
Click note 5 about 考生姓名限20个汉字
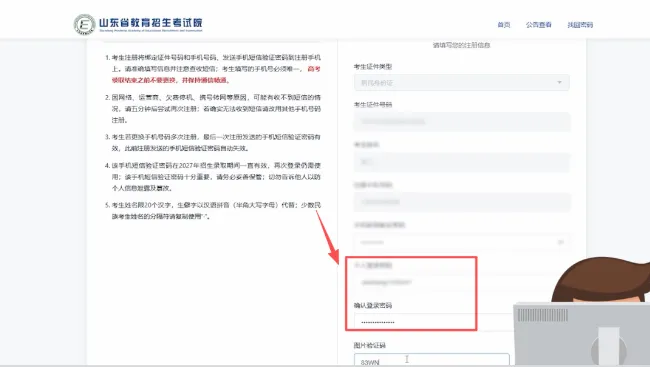click(212, 211)
